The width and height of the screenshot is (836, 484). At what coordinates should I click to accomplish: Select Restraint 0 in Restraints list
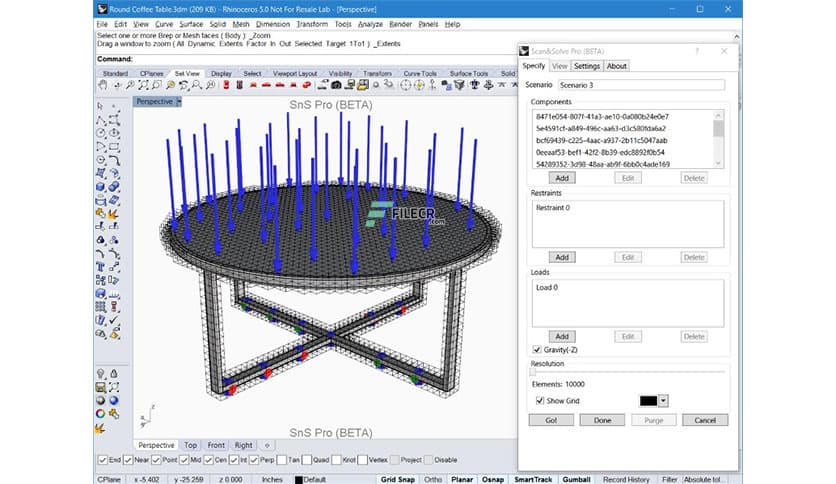click(553, 208)
